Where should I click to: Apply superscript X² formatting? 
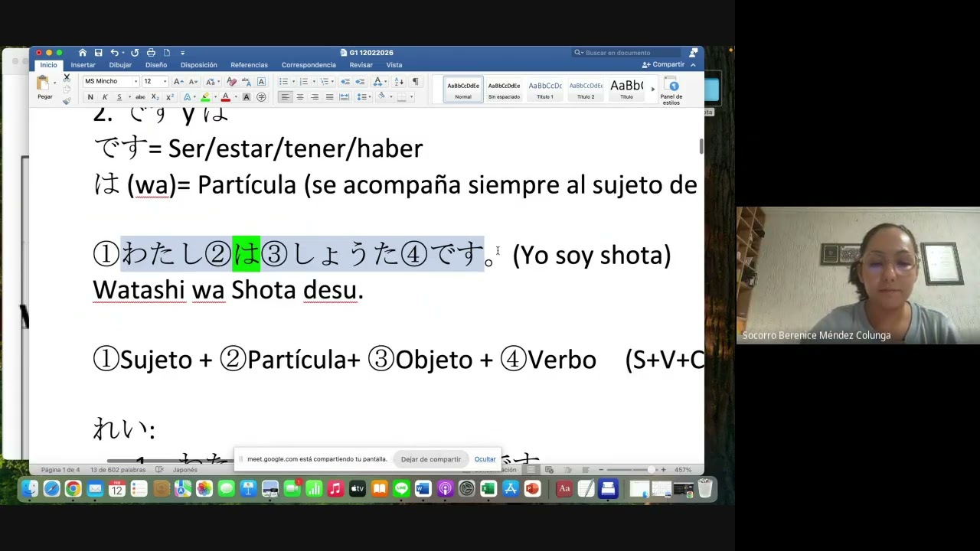(x=169, y=97)
